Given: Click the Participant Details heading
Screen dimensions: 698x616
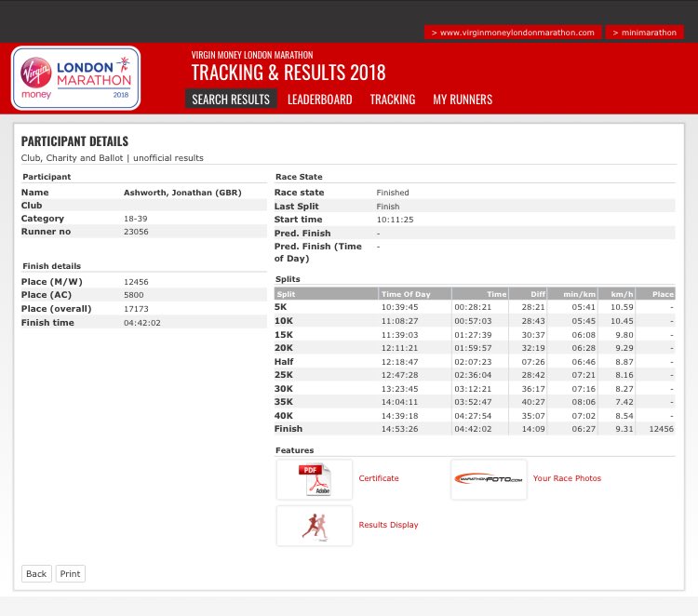Looking at the screenshot, I should [x=74, y=141].
